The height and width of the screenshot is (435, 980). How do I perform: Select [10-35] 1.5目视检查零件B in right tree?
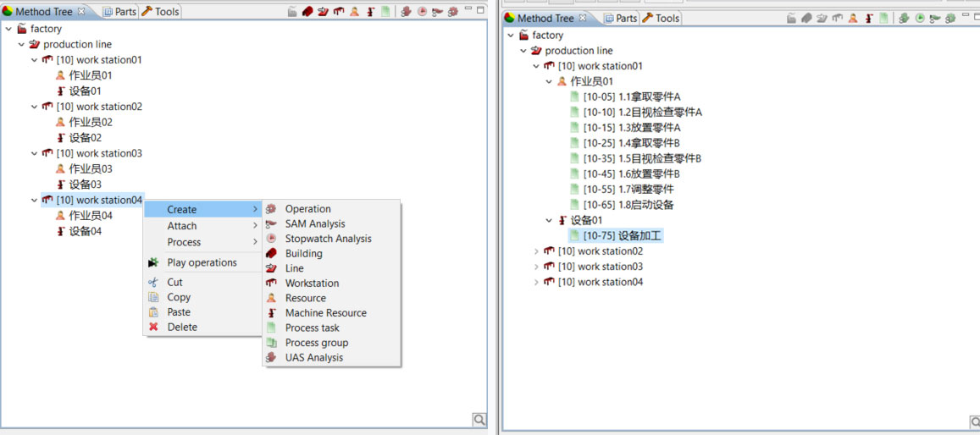pyautogui.click(x=642, y=158)
